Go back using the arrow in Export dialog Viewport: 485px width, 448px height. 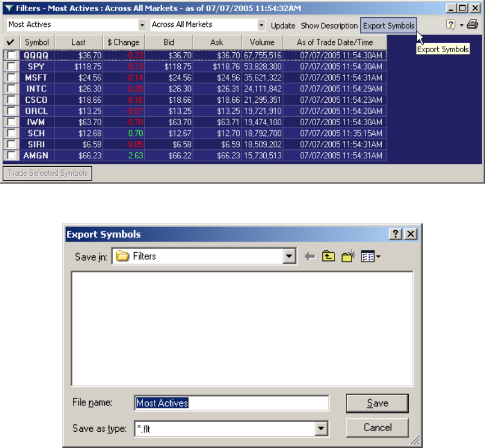point(309,257)
